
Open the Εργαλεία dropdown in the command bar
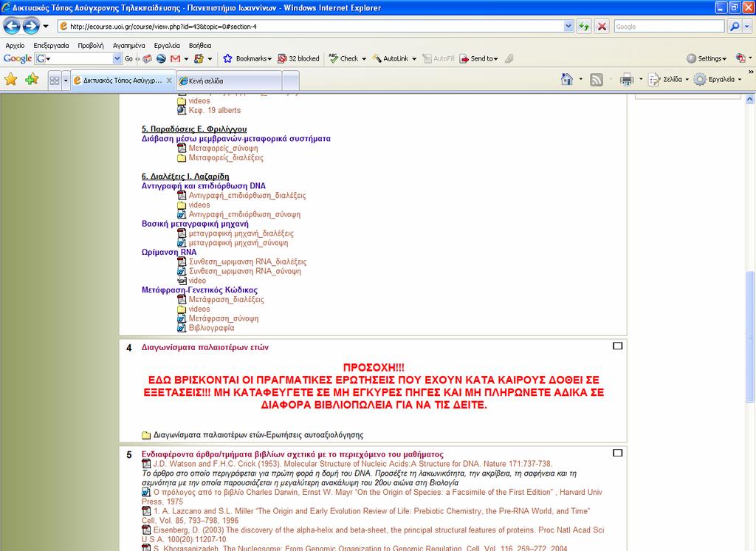(x=718, y=80)
